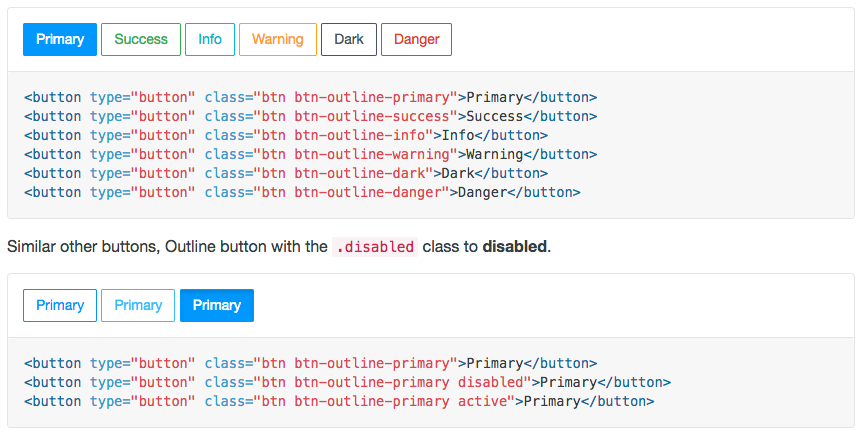This screenshot has width=864, height=438.
Task: Click the btn-outline-danger code line
Action: (303, 192)
